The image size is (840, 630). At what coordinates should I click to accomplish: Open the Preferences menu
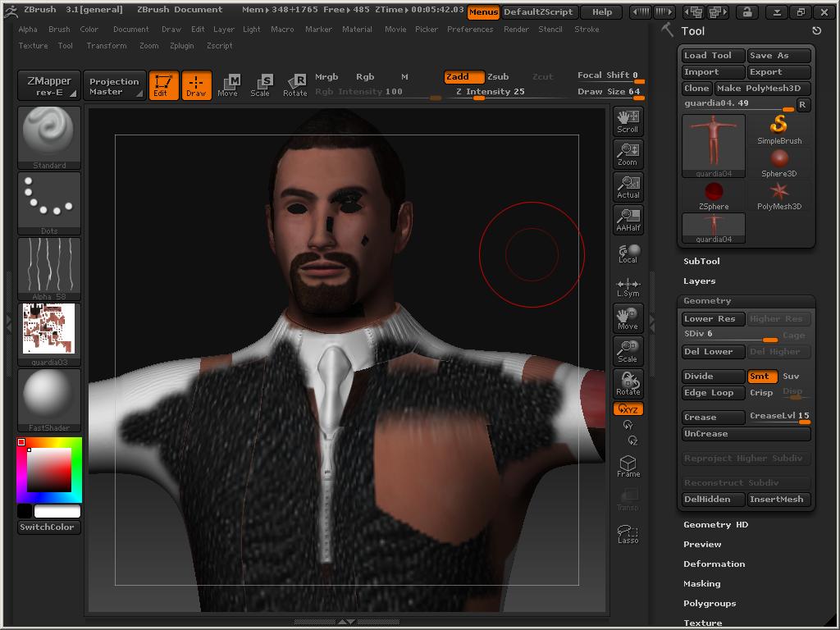470,29
